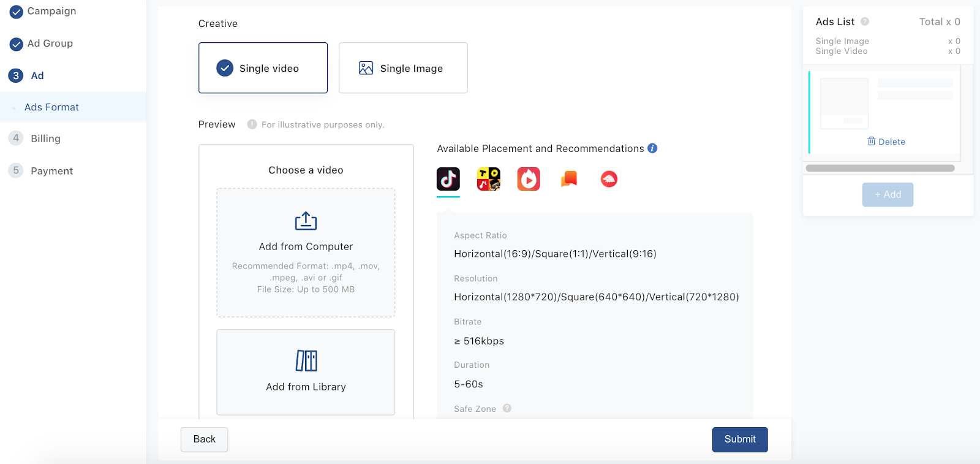This screenshot has height=464, width=980.
Task: Click the 'File Size: Up to 500 MB' text
Action: click(306, 289)
